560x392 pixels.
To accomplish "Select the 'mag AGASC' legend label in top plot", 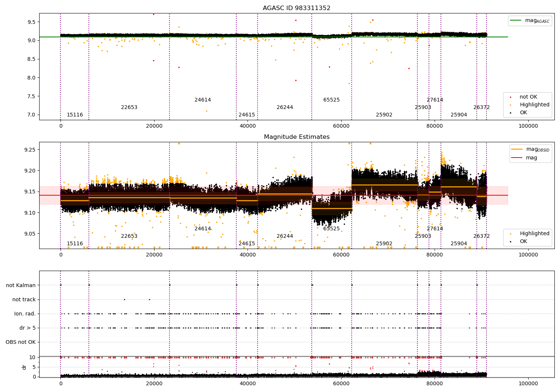I will [537, 21].
